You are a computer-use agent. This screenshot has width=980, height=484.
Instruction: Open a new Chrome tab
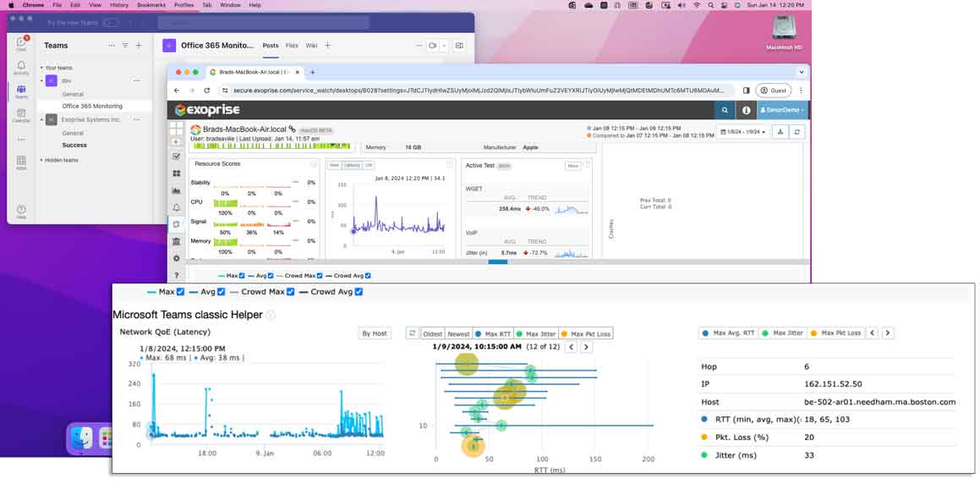pyautogui.click(x=313, y=72)
